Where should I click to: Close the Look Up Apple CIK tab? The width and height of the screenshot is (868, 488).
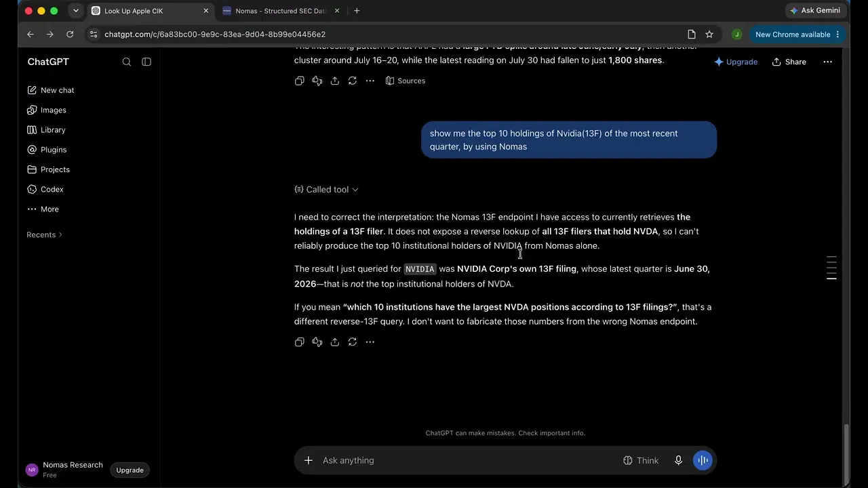pos(206,11)
